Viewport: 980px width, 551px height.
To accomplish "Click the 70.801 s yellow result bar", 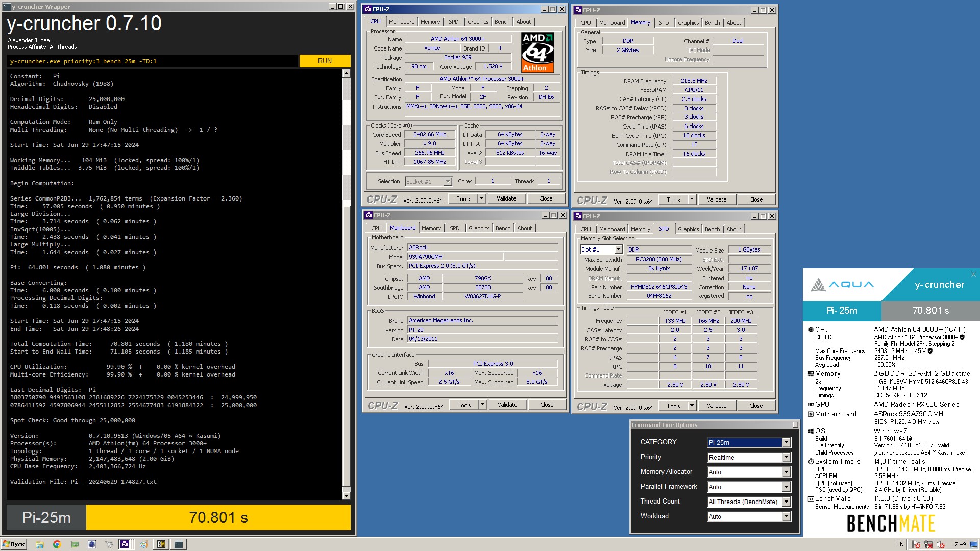I will pyautogui.click(x=218, y=517).
